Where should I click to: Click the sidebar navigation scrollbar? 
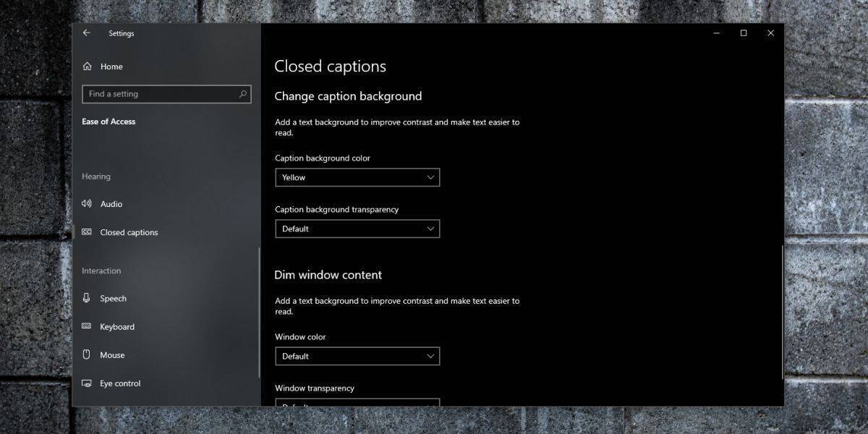click(258, 311)
